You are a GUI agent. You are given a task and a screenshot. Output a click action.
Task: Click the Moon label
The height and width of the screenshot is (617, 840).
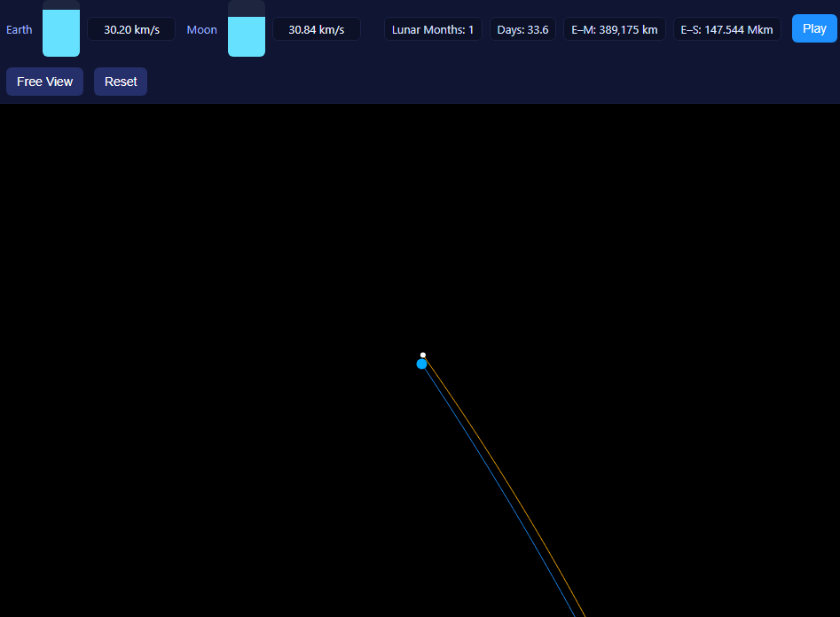click(201, 29)
